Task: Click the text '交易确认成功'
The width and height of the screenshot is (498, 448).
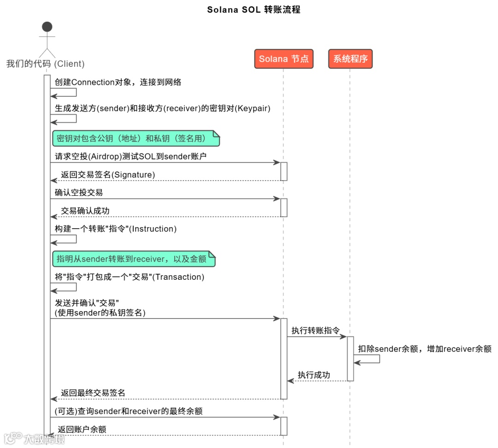Action: click(x=85, y=211)
